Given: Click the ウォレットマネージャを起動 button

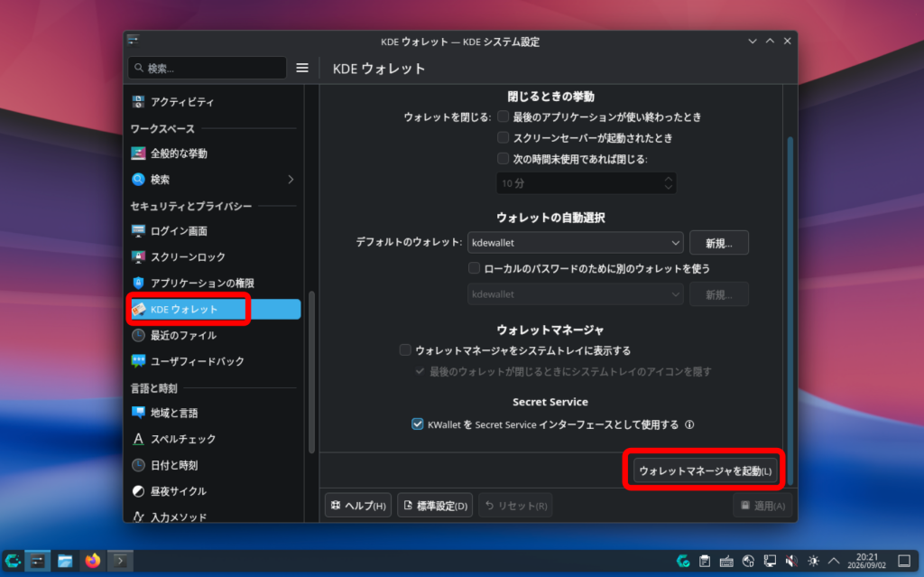Looking at the screenshot, I should point(705,470).
